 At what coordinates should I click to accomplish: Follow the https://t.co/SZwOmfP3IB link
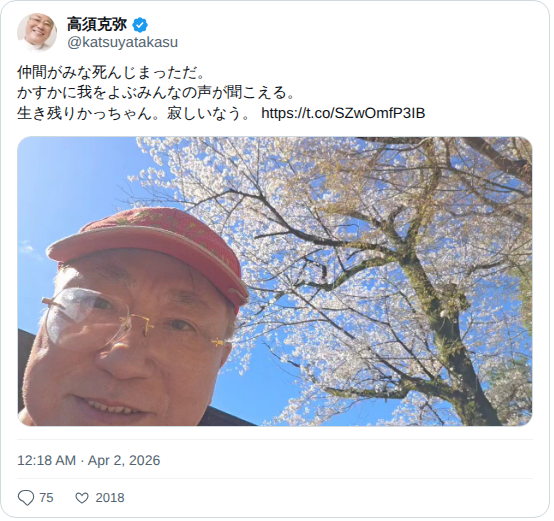(343, 113)
